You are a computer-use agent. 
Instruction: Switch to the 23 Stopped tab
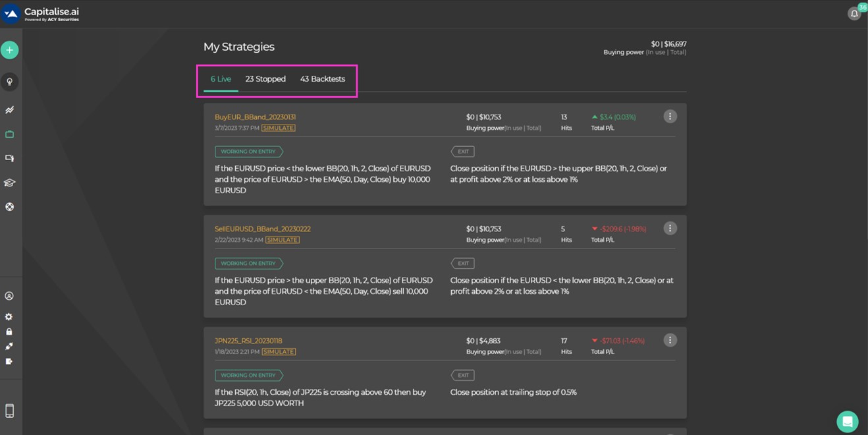[x=265, y=79]
